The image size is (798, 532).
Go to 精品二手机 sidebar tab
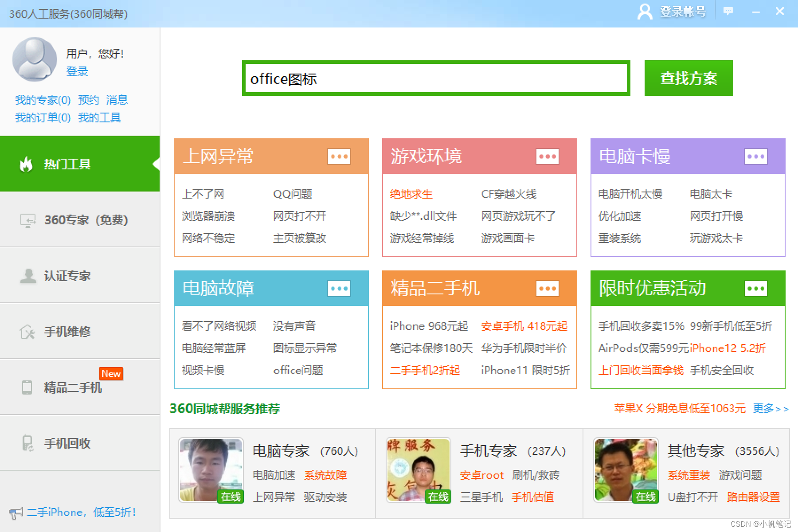[x=80, y=387]
